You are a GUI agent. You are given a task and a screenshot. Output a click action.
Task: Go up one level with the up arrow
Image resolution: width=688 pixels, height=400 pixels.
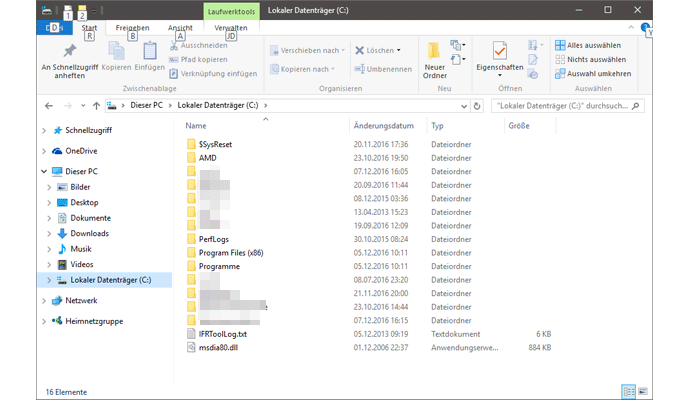95,105
